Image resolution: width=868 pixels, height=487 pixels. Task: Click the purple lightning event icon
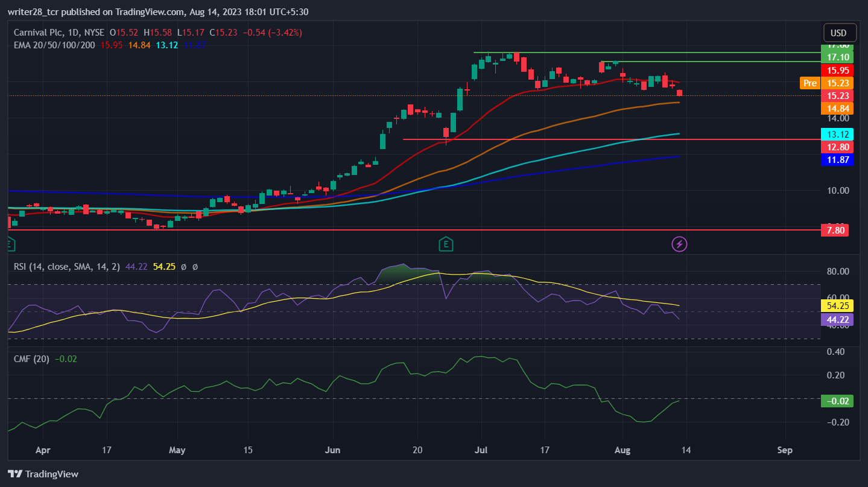tap(679, 244)
